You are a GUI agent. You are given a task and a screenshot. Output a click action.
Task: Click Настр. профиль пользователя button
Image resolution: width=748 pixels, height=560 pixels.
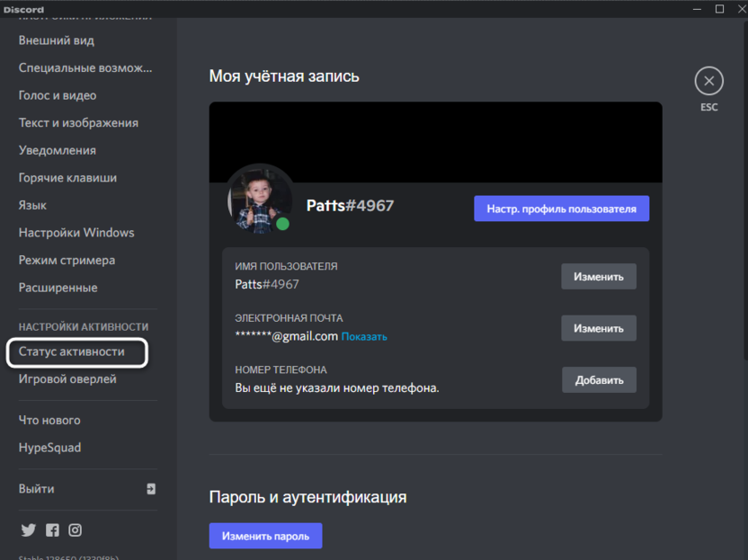[x=561, y=209]
